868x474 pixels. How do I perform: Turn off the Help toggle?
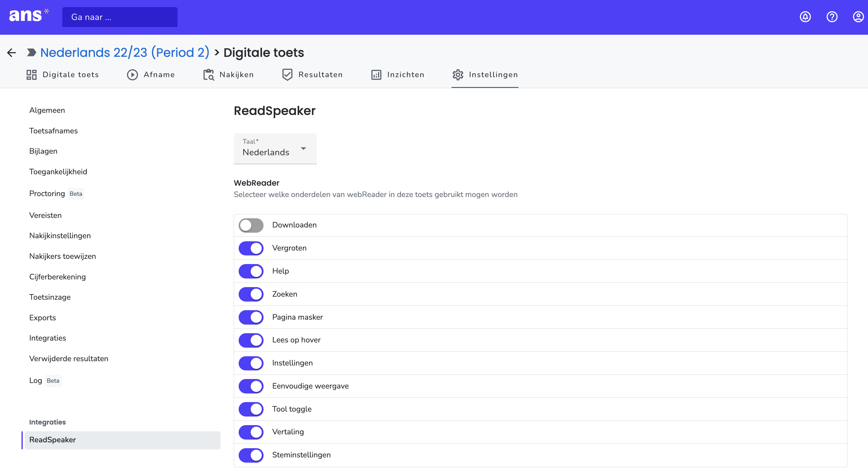point(251,271)
